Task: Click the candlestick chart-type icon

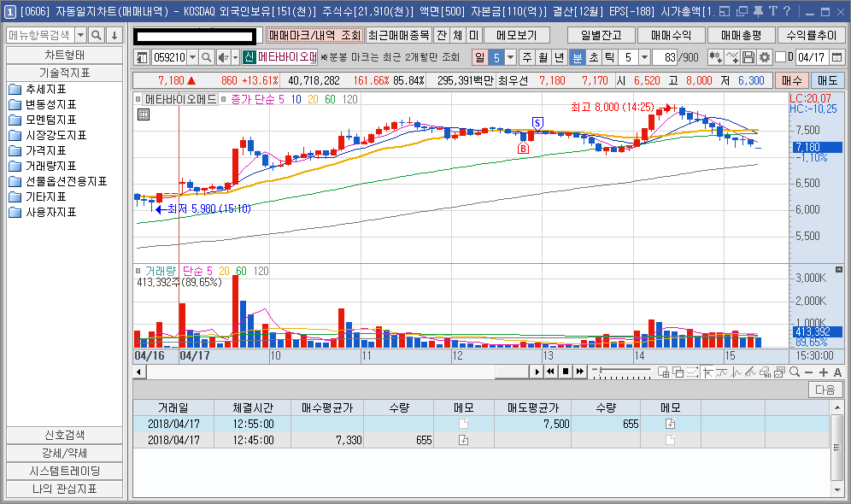Action: coord(715,57)
